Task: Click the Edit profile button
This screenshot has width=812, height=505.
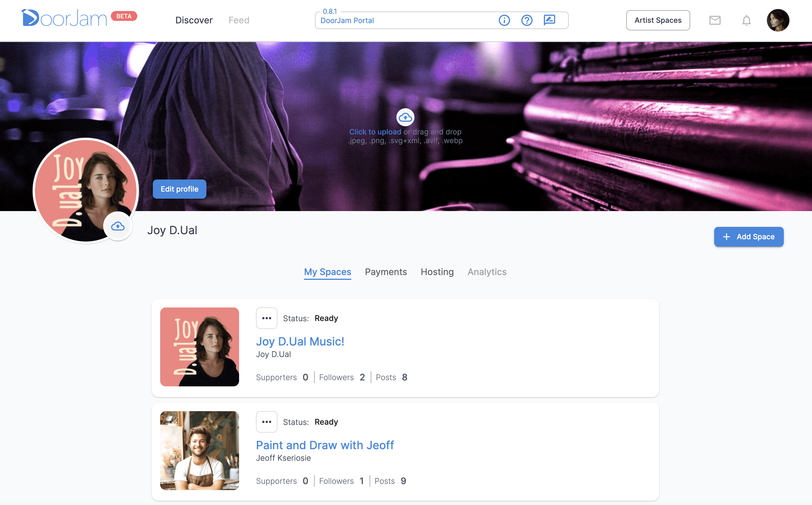Action: pyautogui.click(x=179, y=189)
